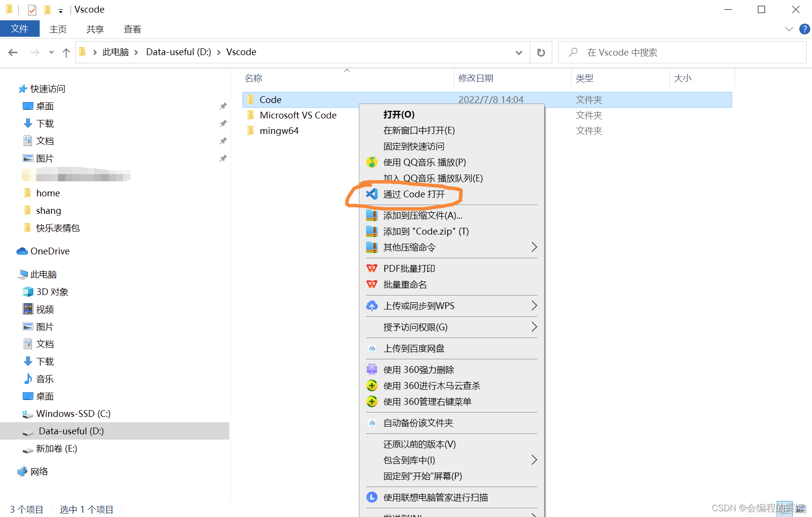Viewport: 812px width, 517px height.
Task: Select 还原以前的版本(V) menu entry
Action: coord(452,444)
